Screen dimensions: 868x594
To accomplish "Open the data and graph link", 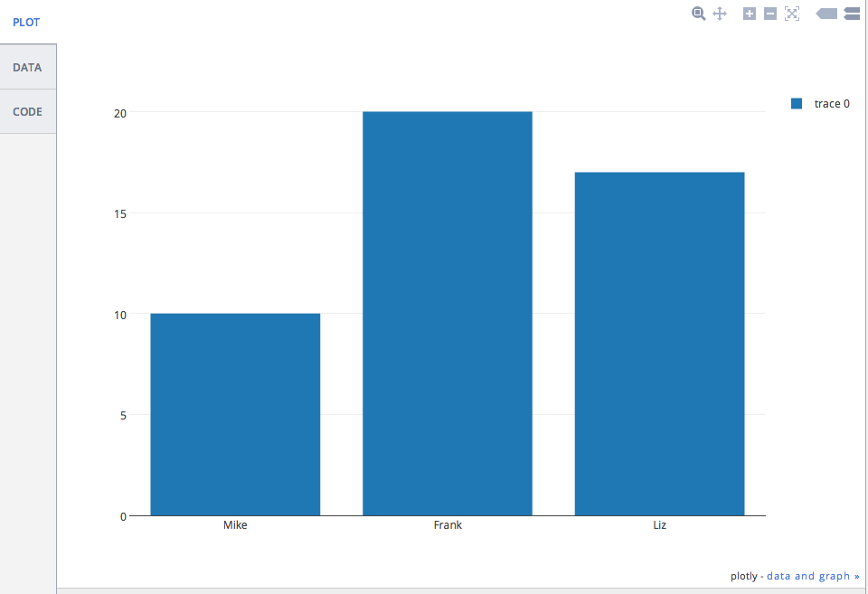I will click(813, 576).
